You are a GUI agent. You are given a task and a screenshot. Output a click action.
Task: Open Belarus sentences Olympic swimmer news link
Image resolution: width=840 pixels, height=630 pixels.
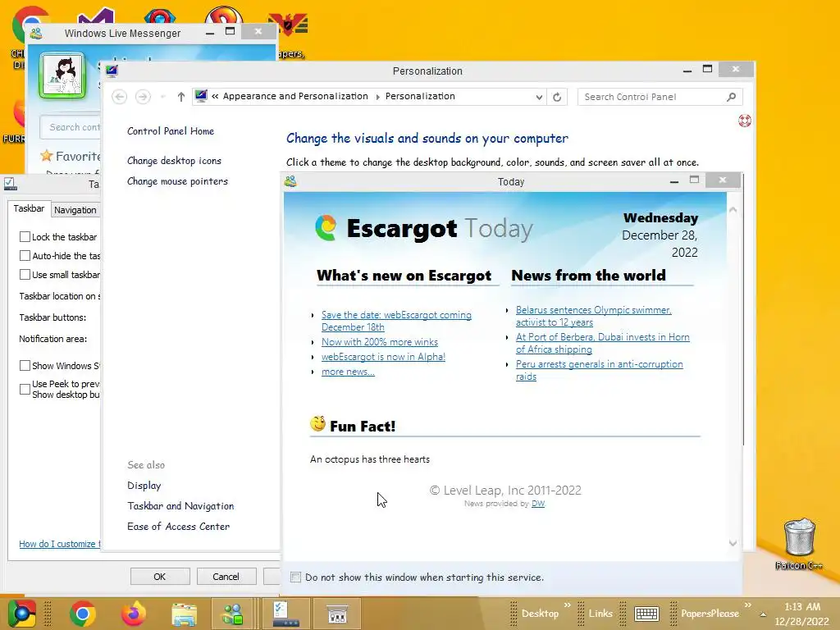click(594, 316)
